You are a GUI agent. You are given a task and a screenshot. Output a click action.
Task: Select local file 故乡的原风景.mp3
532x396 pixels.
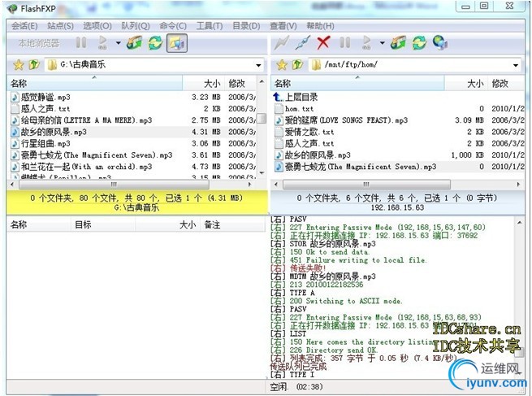pyautogui.click(x=132, y=132)
